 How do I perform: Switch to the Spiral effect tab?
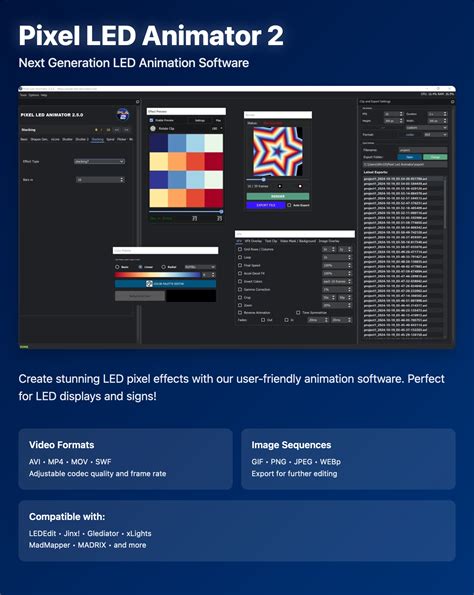click(110, 140)
